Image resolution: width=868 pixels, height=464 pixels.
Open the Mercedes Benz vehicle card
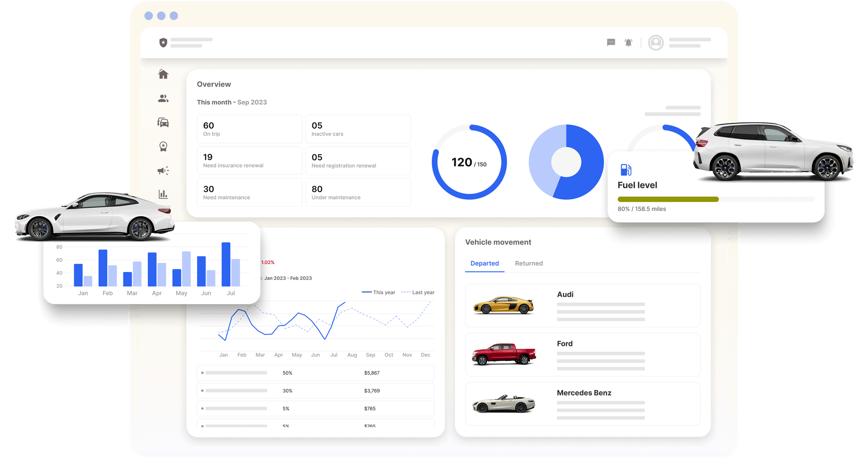pos(582,404)
